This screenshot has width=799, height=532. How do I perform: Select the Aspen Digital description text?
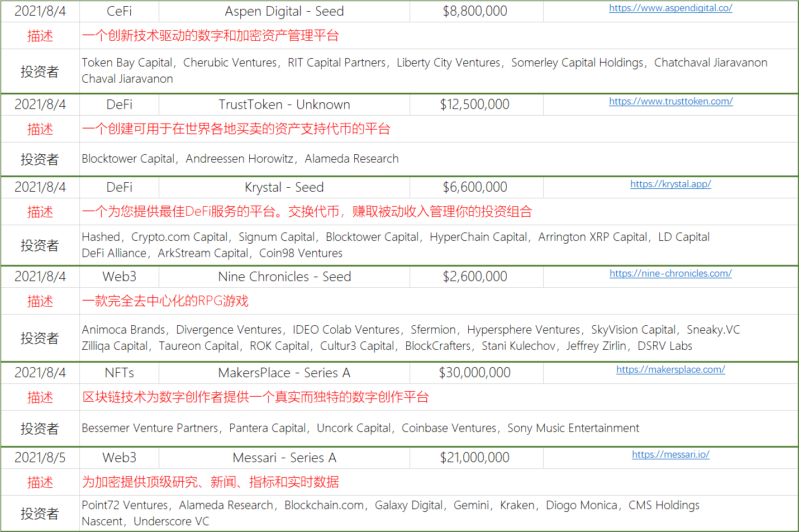point(211,36)
